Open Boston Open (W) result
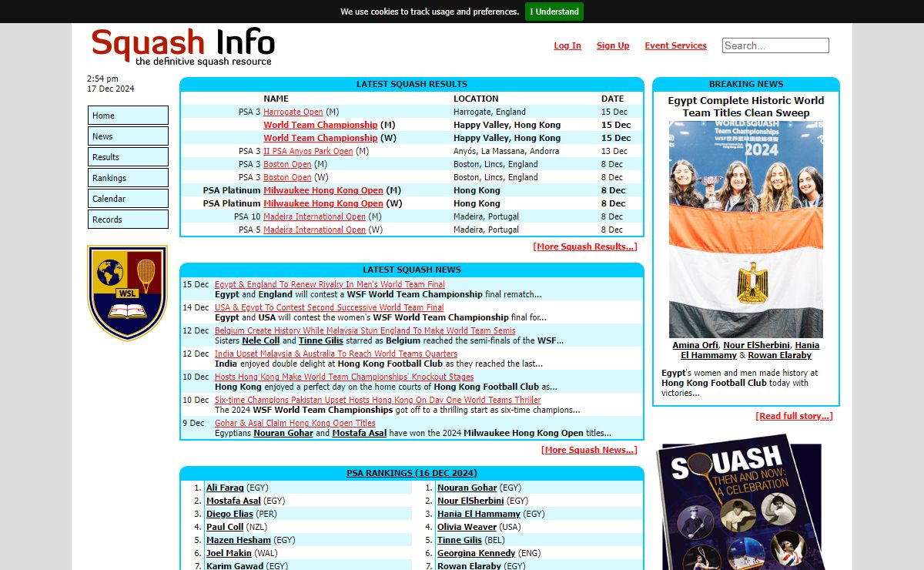The image size is (924, 570). click(287, 177)
